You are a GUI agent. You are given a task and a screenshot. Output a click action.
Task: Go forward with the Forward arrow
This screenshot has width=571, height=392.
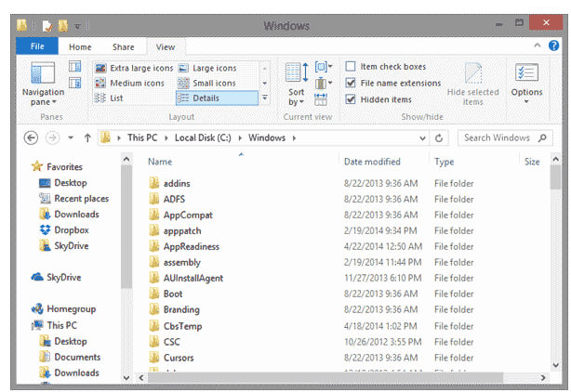tap(52, 138)
